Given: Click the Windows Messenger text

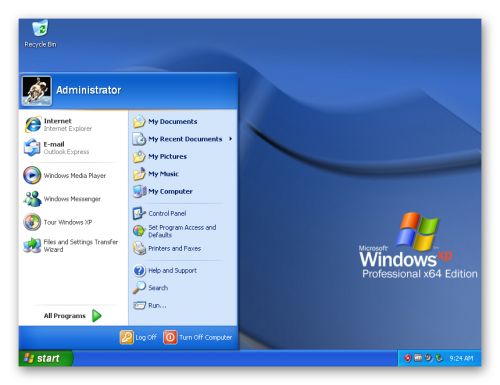Looking at the screenshot, I should (72, 199).
